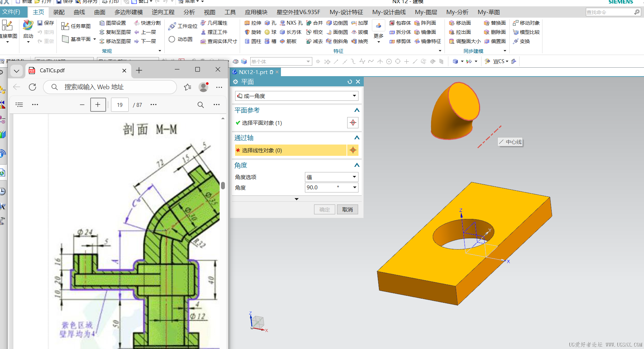
Task: Click the 确定 button in plane dialog
Action: [x=325, y=209]
